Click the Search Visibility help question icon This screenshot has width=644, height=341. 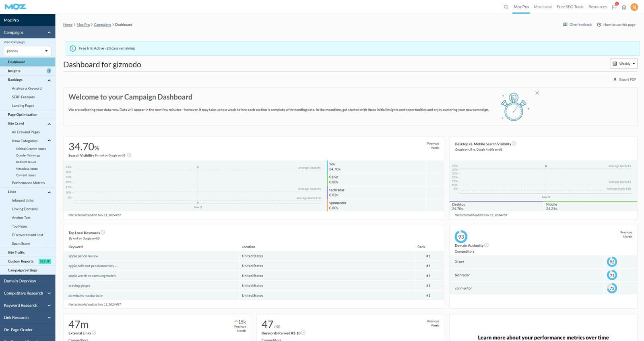pyautogui.click(x=129, y=155)
